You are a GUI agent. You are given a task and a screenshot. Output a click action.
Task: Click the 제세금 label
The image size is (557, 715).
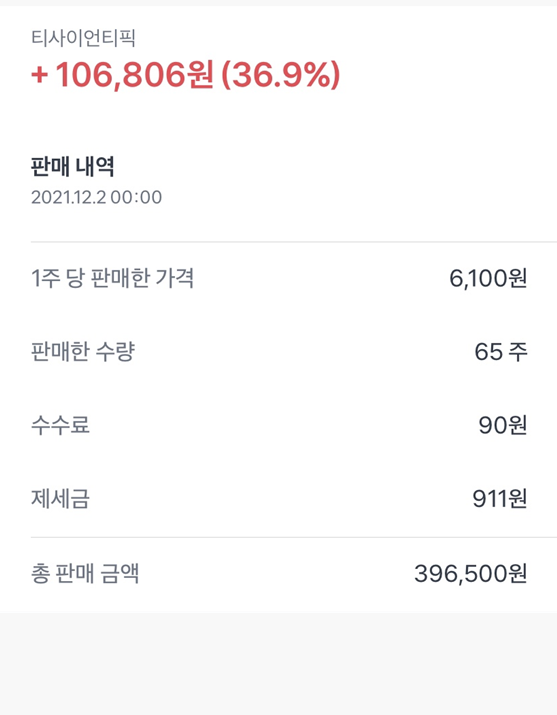point(60,499)
